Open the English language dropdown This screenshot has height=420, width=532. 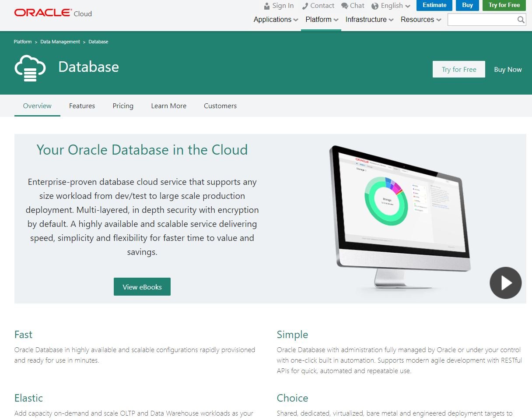coord(391,6)
